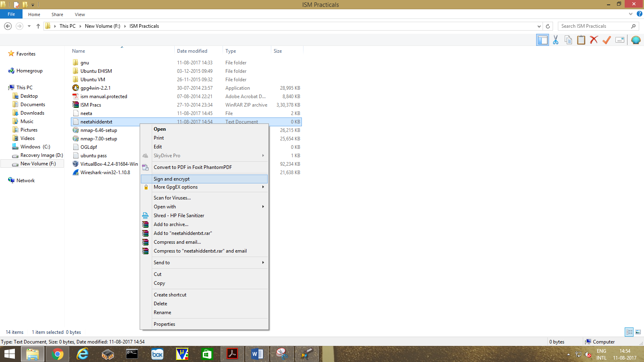The image size is (644, 362).
Task: Switch to the large icons view layout
Action: [x=638, y=332]
